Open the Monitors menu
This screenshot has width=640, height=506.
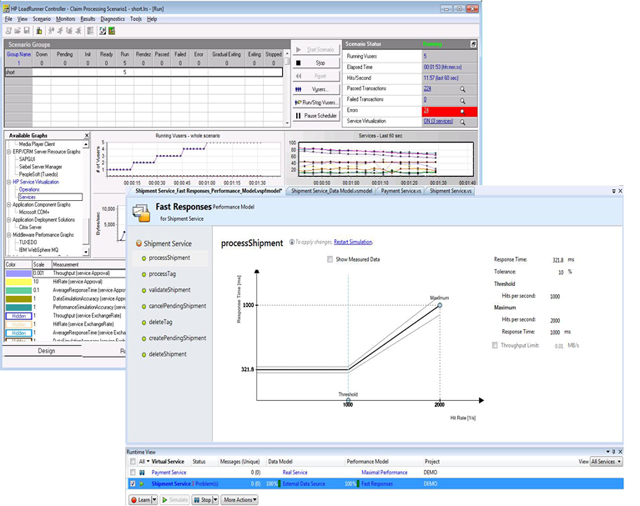65,19
